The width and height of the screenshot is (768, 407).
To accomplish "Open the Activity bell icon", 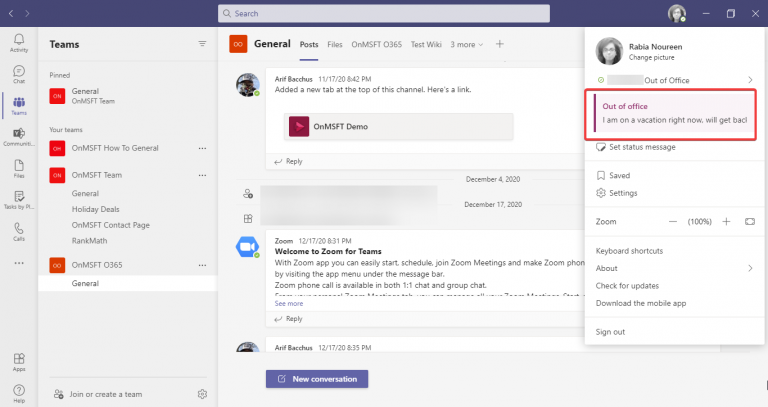I will click(19, 43).
